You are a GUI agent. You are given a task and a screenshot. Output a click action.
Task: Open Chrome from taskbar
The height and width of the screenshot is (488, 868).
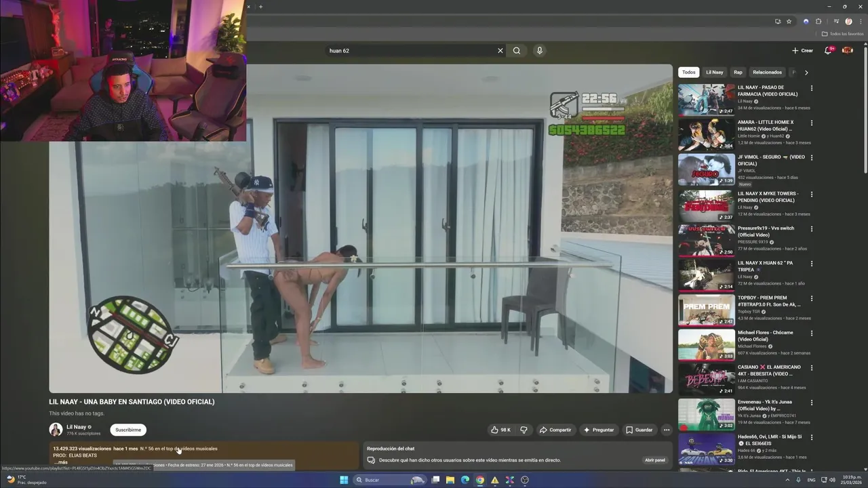[x=480, y=480]
